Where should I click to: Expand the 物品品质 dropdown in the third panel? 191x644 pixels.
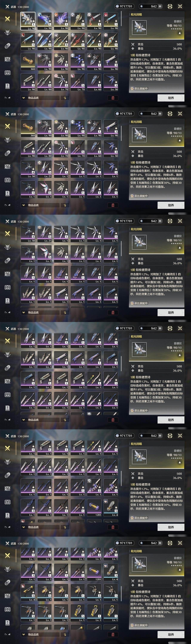click(40, 312)
